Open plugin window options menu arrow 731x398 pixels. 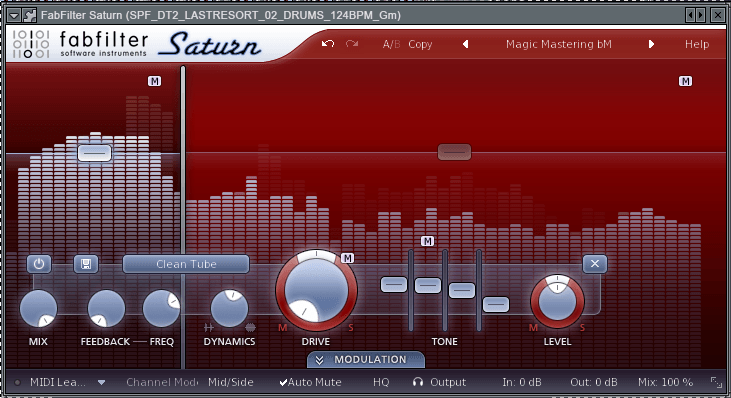(x=14, y=15)
